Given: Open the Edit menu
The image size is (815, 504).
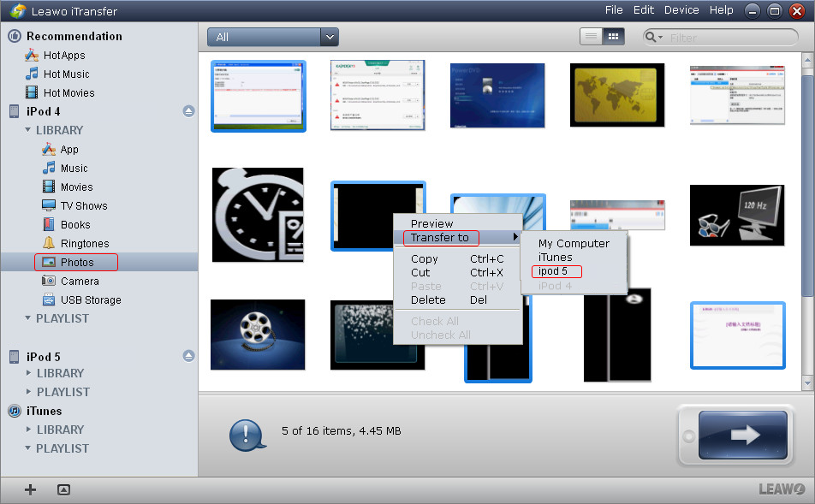Looking at the screenshot, I should coord(644,10).
